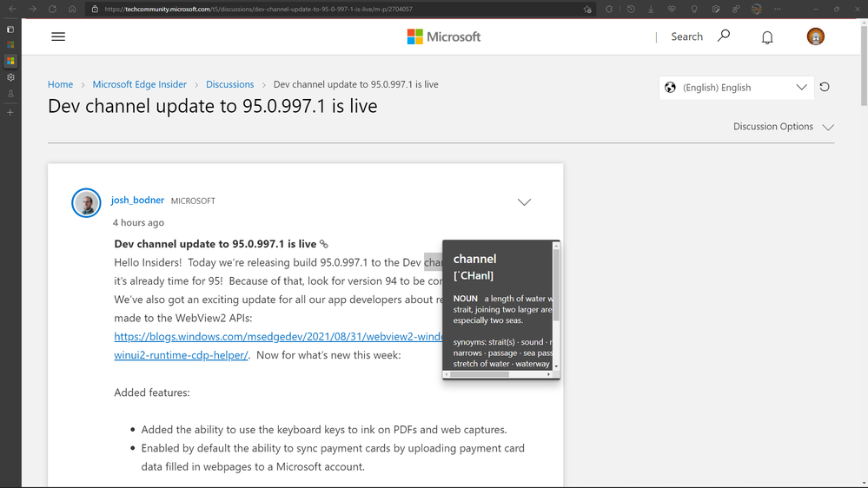Click the 'Added features:' text
Screen dimensions: 868x488
pyautogui.click(x=152, y=392)
